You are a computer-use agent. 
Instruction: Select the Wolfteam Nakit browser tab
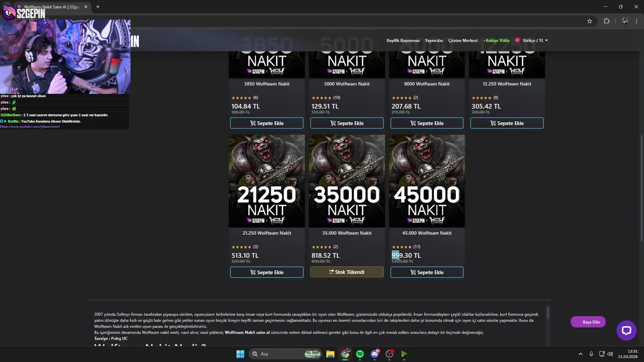(52, 7)
